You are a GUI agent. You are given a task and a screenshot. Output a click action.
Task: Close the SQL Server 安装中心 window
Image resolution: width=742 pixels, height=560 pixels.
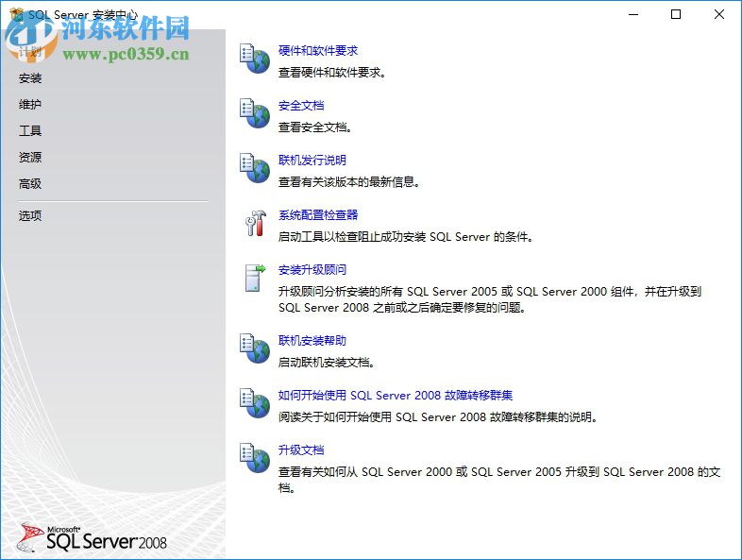point(719,14)
